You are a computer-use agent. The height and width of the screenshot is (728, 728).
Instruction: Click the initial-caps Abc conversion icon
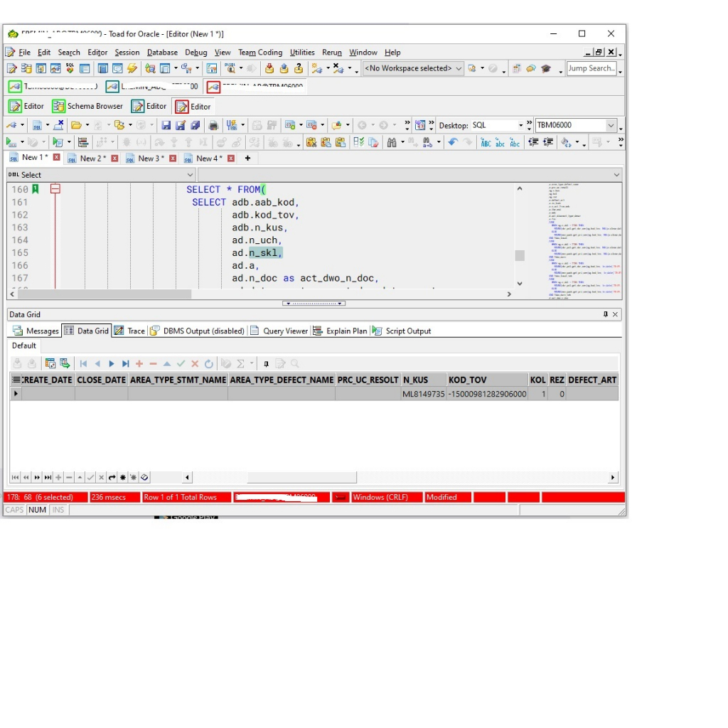(515, 142)
